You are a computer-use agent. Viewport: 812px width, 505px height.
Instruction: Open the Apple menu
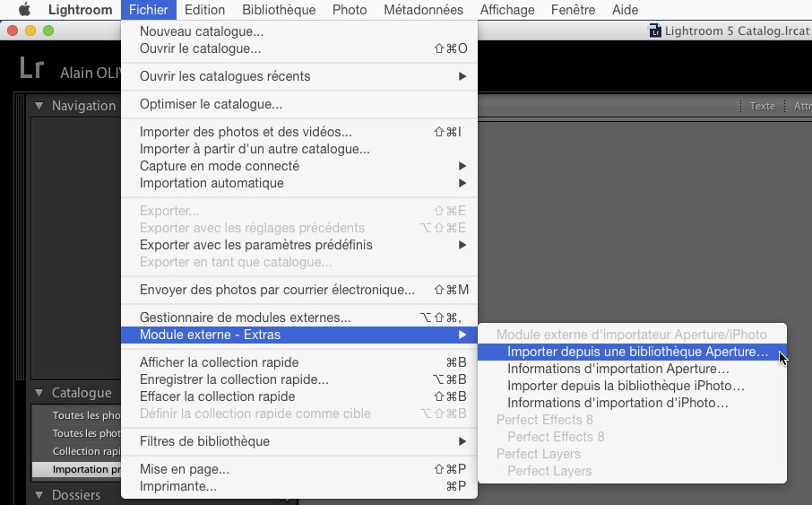click(24, 9)
